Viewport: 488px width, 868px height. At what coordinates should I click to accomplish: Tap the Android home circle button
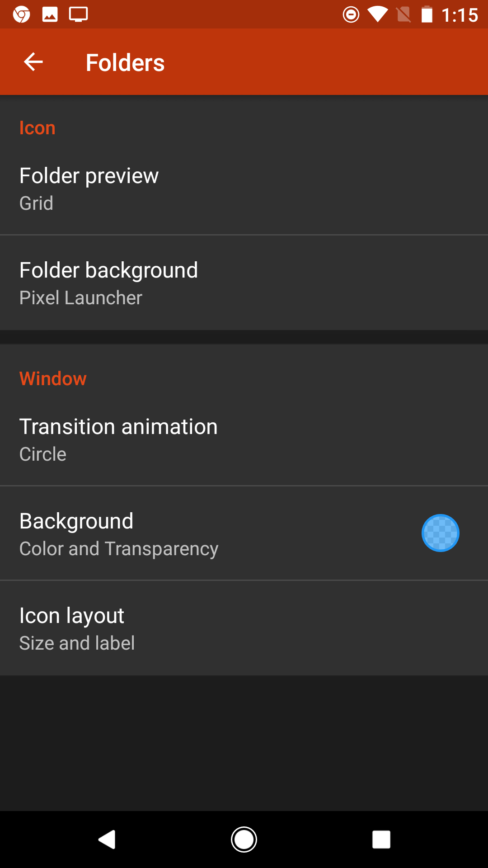coord(244,840)
